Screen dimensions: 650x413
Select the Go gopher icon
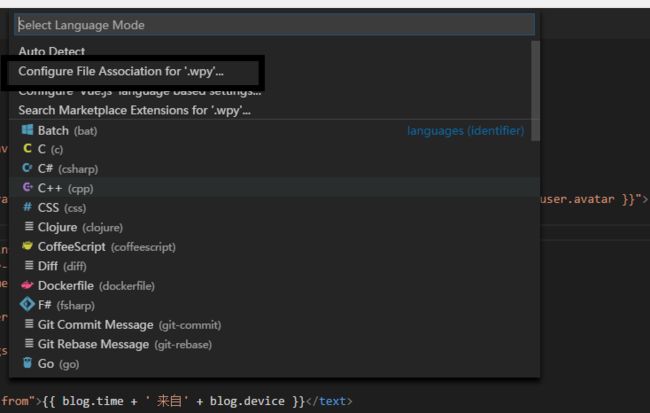point(27,363)
